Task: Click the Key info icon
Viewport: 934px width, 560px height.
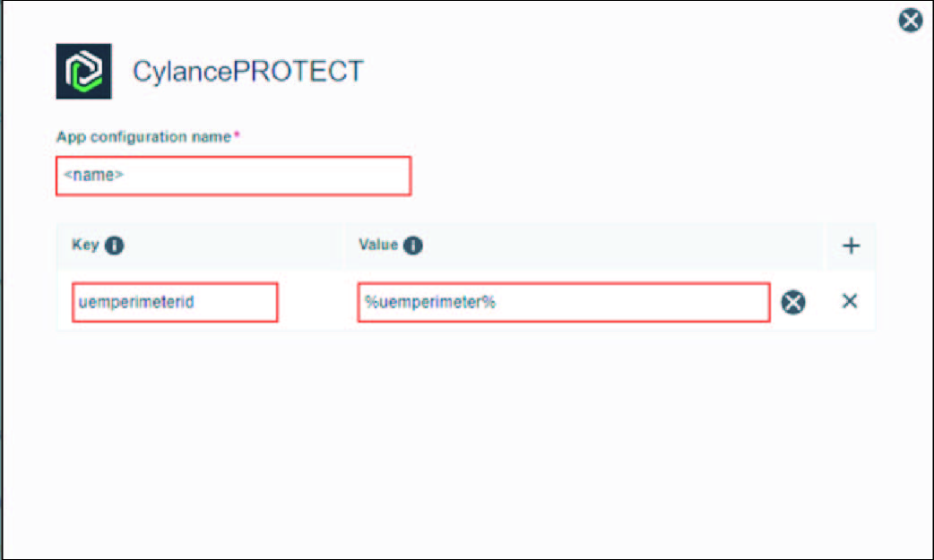Action: [x=115, y=246]
